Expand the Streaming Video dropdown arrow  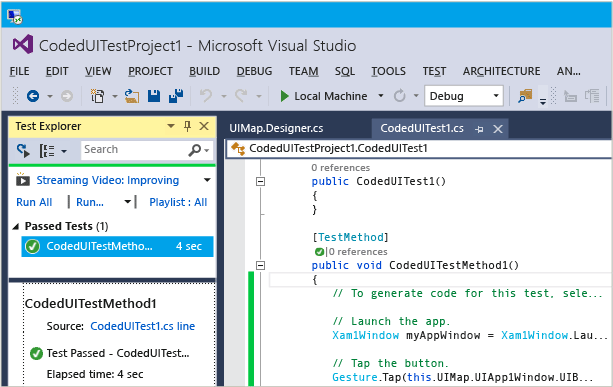207,180
